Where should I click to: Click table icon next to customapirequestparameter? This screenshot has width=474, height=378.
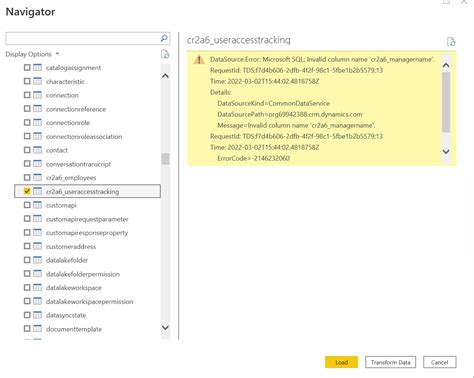38,219
